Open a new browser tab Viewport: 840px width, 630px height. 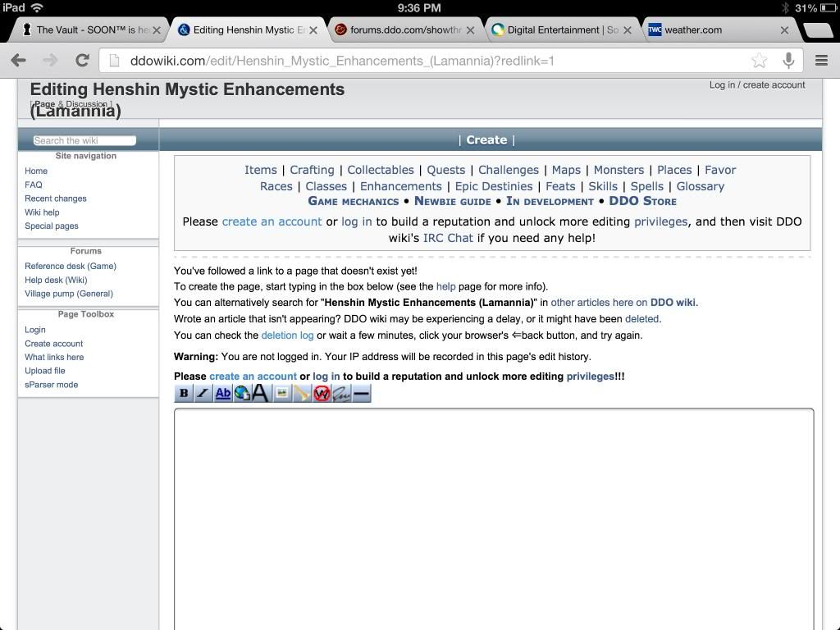(x=818, y=30)
